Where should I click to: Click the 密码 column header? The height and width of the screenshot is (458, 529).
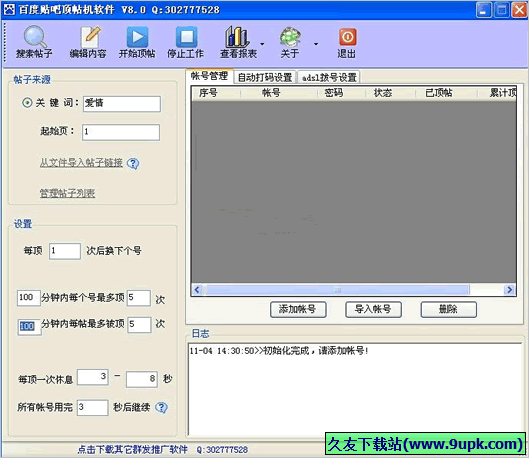coord(341,93)
